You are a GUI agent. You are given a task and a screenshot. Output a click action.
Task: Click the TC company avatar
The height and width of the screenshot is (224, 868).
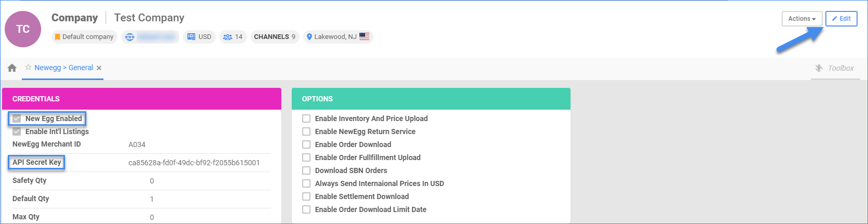pyautogui.click(x=23, y=29)
